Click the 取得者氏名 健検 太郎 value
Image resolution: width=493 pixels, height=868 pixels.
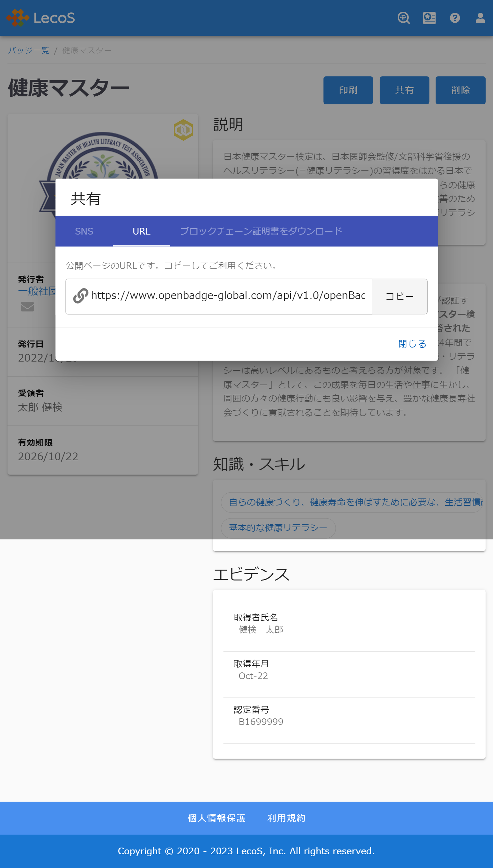(x=261, y=629)
